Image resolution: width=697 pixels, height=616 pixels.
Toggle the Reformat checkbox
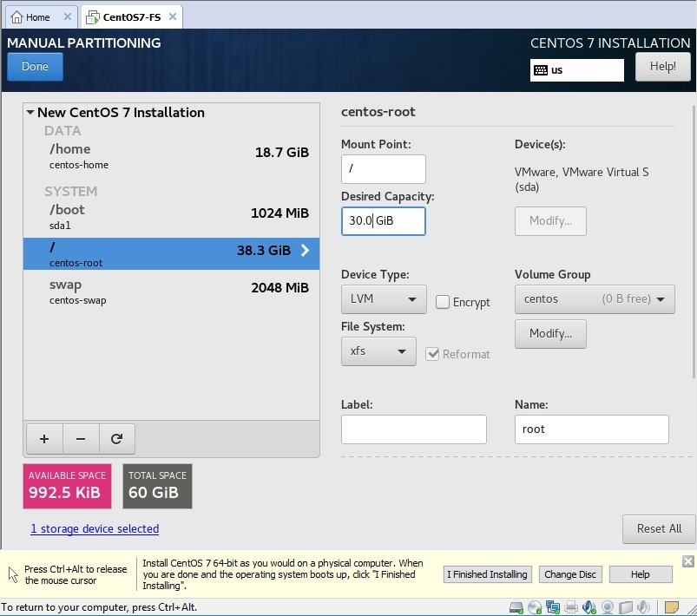(x=432, y=354)
